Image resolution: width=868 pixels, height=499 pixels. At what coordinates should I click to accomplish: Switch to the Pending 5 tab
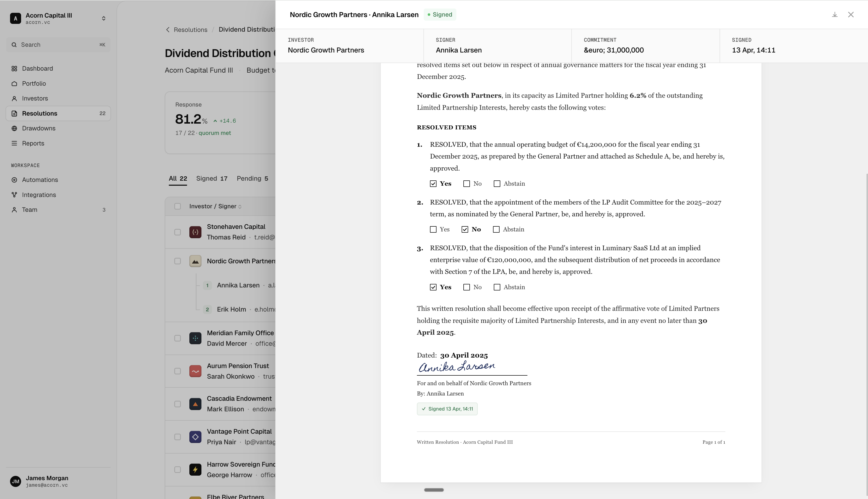[x=252, y=179]
